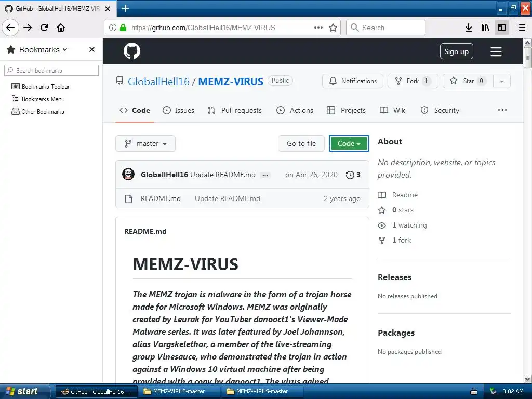532x399 pixels.
Task: Open the Security tab
Action: [x=440, y=110]
